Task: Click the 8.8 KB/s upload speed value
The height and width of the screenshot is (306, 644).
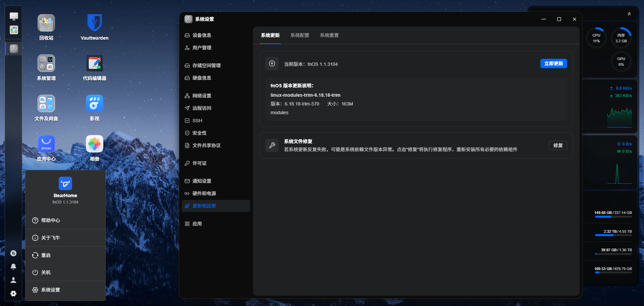Action: pos(624,88)
